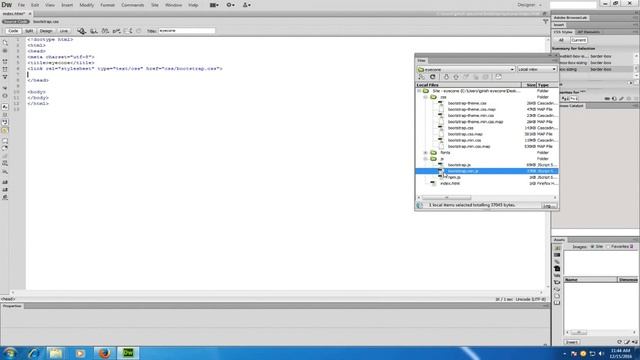Open Windows Explorer folder in the taskbar
Viewport: 640px width, 360px height.
(x=56, y=353)
